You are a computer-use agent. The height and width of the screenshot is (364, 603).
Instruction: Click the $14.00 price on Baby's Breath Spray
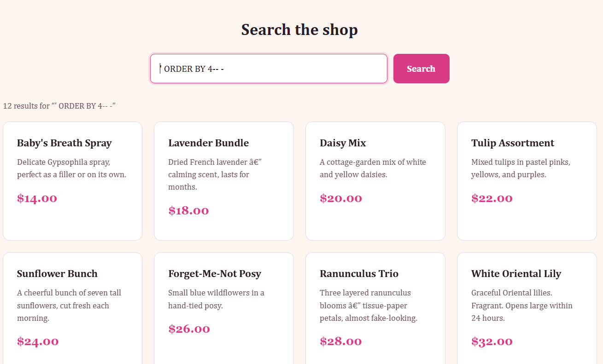click(x=37, y=198)
